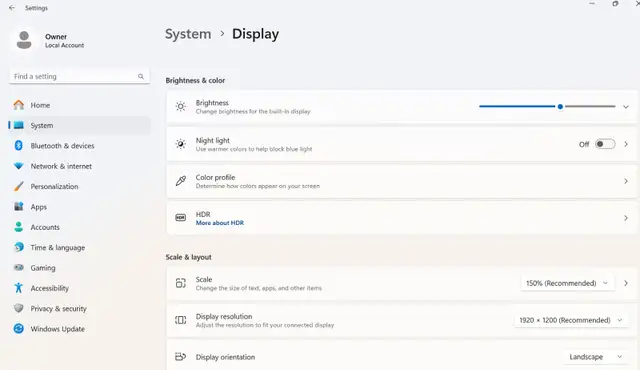Open the More about HDR link
The width and height of the screenshot is (640, 370).
[220, 223]
